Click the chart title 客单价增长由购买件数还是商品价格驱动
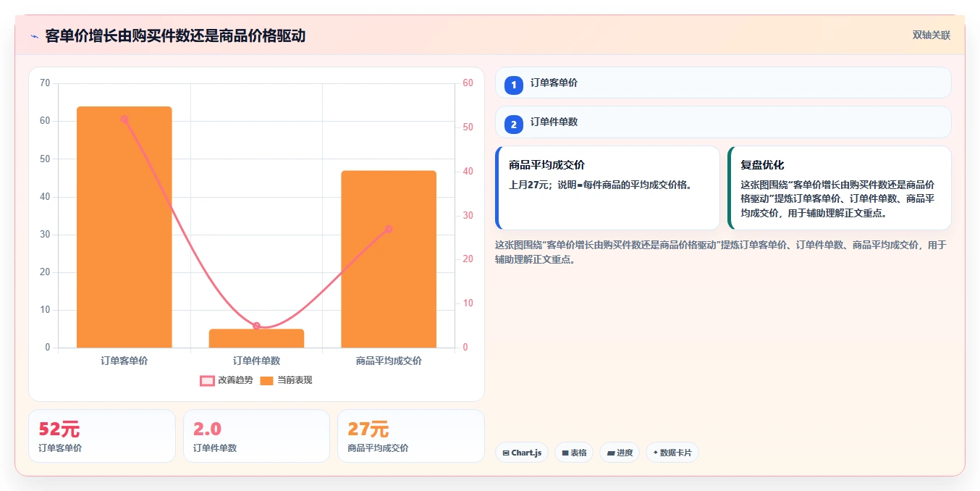 175,35
